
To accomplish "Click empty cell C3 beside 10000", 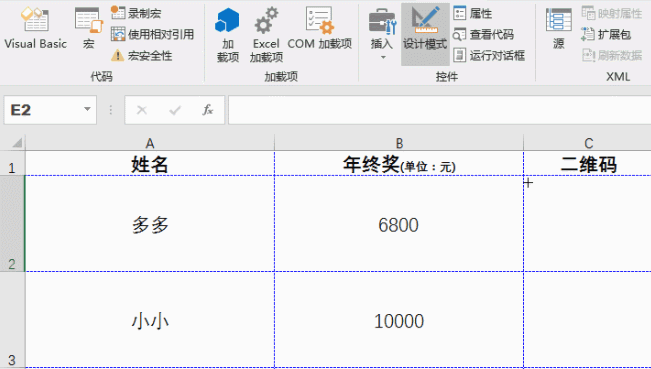I will pyautogui.click(x=587, y=320).
